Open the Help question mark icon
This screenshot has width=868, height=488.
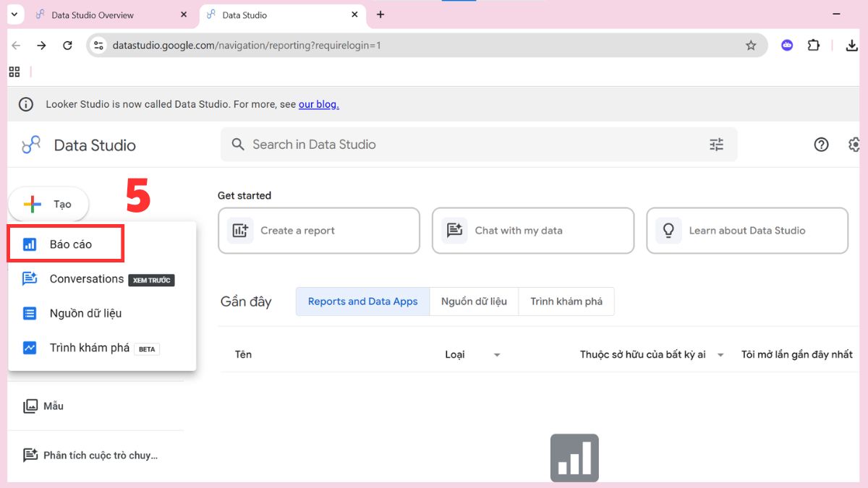click(x=821, y=145)
